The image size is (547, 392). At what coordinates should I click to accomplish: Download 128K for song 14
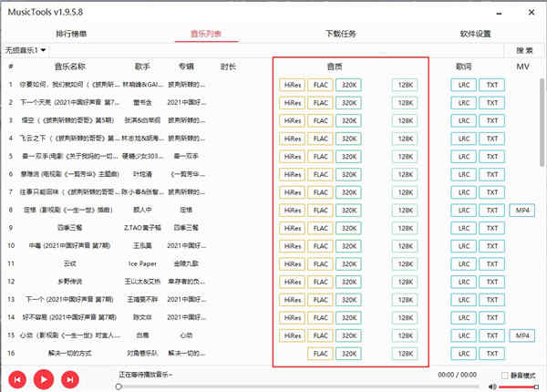405,318
